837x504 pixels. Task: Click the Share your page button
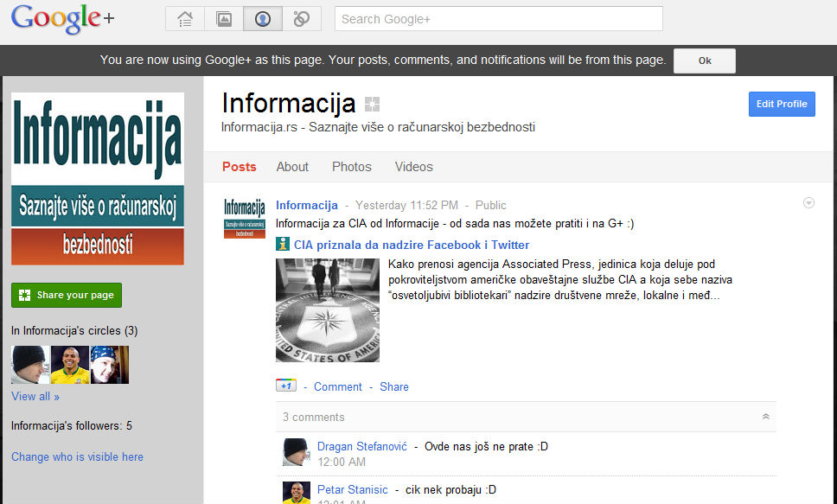pos(67,296)
